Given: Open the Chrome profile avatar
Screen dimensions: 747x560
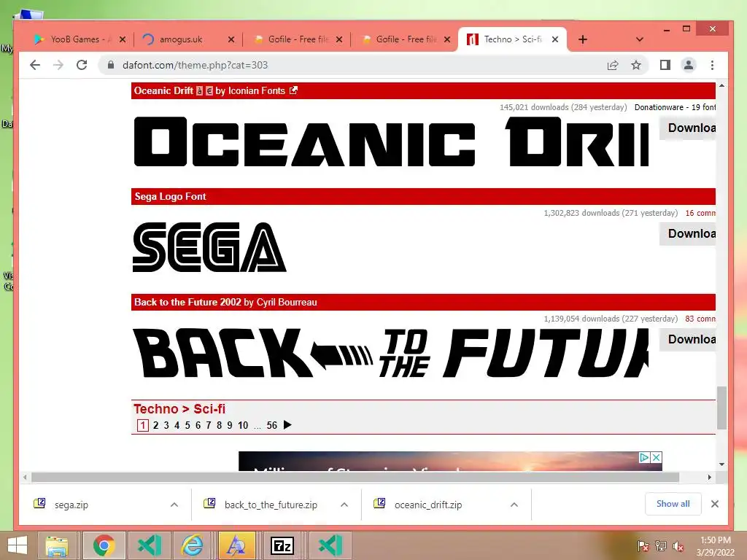Looking at the screenshot, I should tap(689, 65).
